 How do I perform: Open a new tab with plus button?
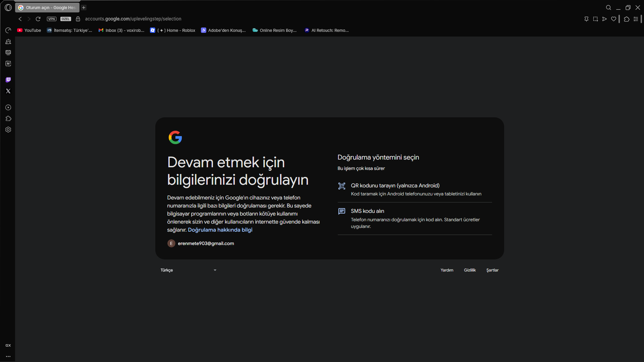(x=84, y=7)
